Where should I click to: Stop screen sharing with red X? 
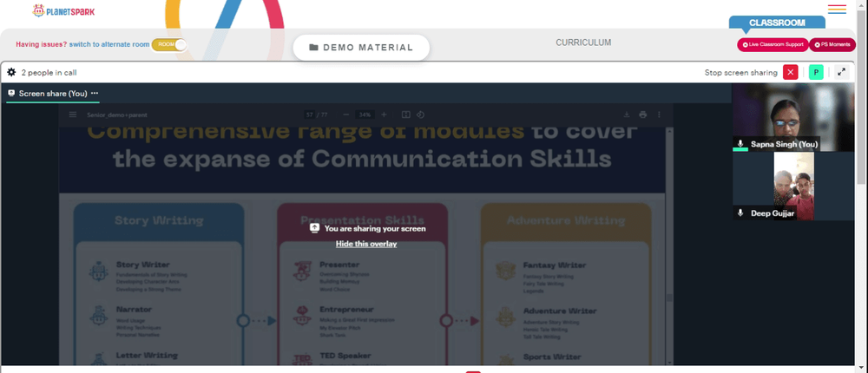[x=791, y=73]
